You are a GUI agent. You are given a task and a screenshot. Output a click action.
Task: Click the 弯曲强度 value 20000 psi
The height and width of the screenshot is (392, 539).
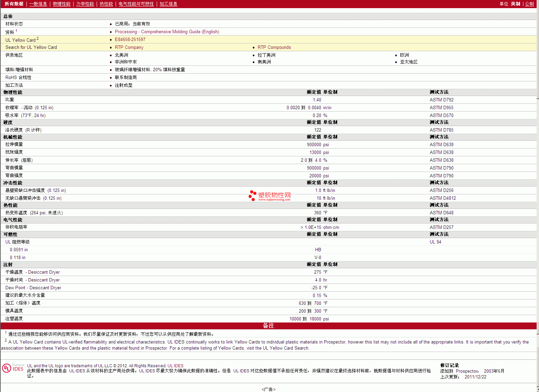pos(319,176)
